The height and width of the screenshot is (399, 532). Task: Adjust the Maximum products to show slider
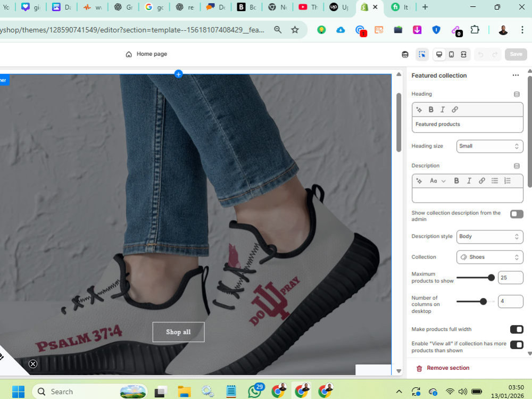tap(491, 278)
